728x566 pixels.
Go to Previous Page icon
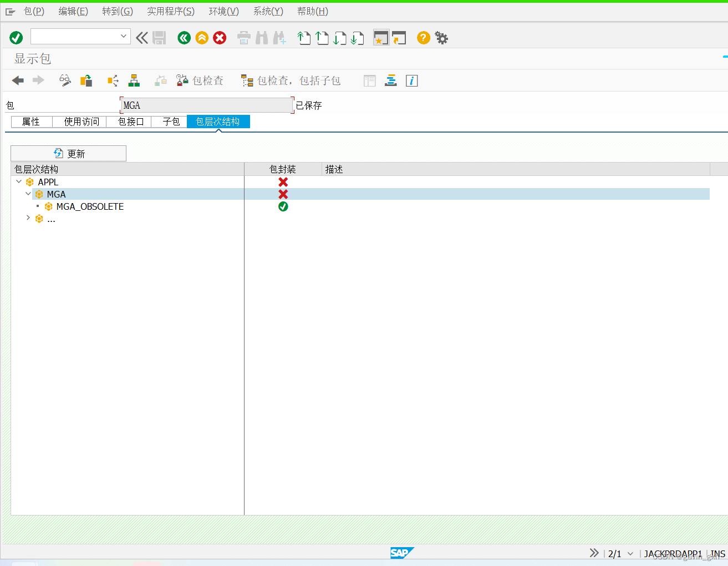322,38
